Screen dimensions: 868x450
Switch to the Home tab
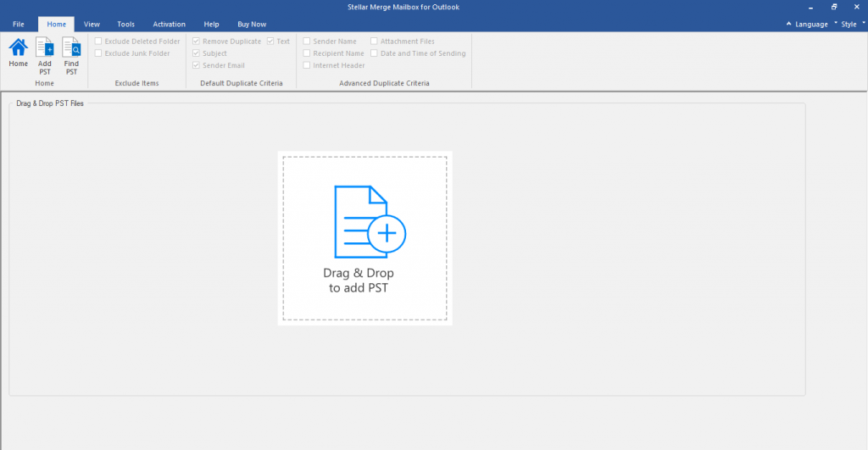57,25
